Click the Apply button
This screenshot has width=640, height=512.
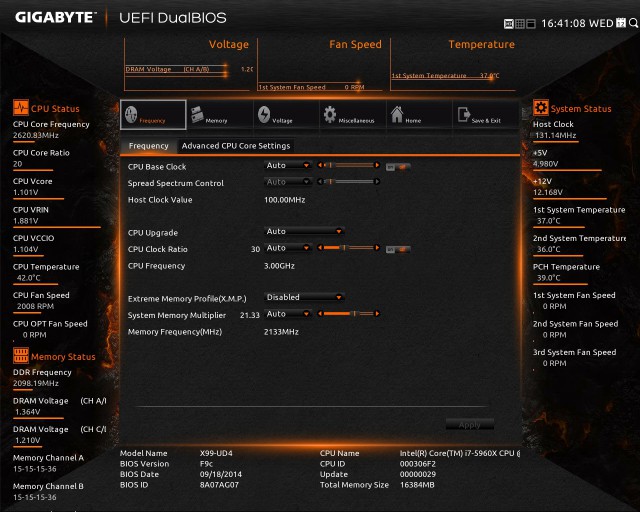(470, 424)
